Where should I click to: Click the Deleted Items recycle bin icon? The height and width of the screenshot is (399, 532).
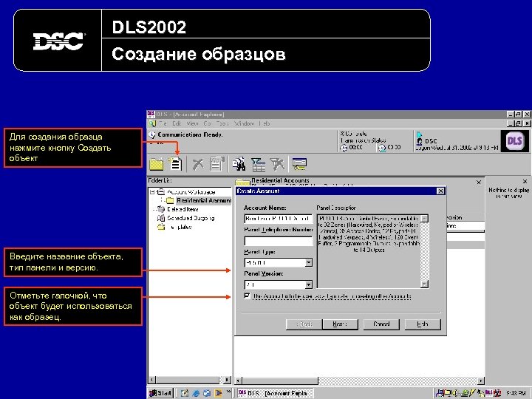161,209
